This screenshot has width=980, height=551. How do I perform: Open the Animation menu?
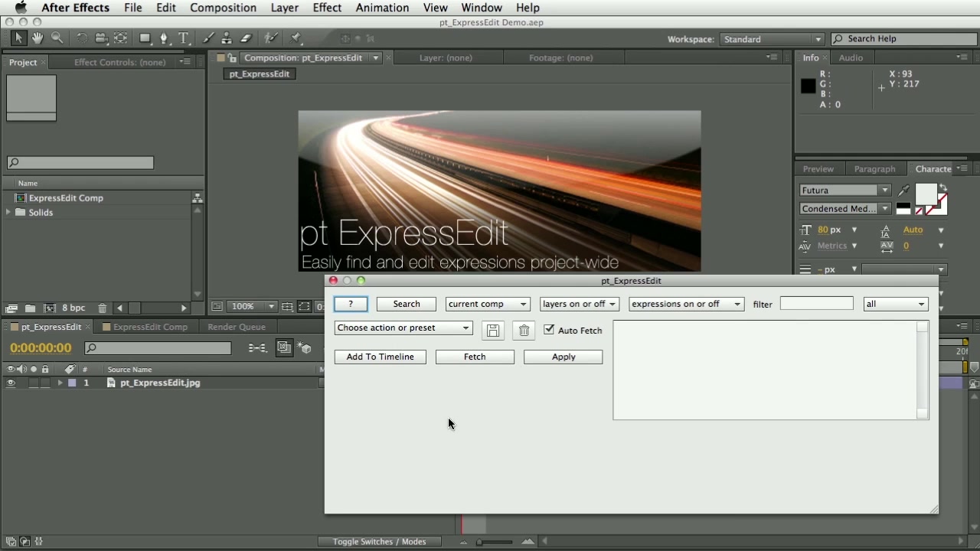tap(382, 8)
